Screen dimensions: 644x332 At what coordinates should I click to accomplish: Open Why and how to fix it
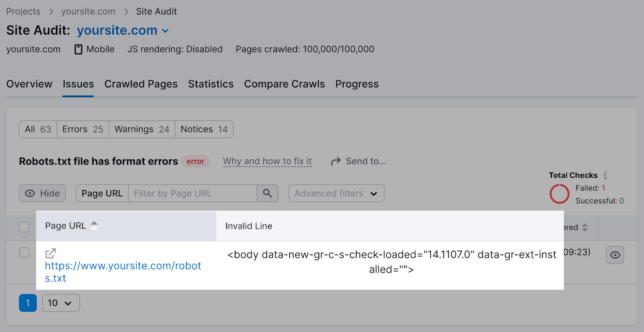(268, 161)
